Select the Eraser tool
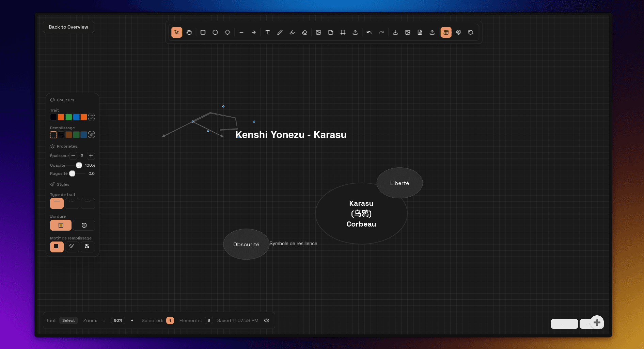Image resolution: width=644 pixels, height=349 pixels. [x=304, y=32]
